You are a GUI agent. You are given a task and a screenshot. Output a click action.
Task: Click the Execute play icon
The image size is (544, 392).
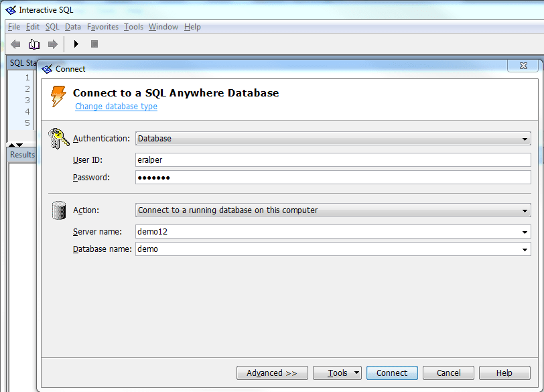(76, 44)
